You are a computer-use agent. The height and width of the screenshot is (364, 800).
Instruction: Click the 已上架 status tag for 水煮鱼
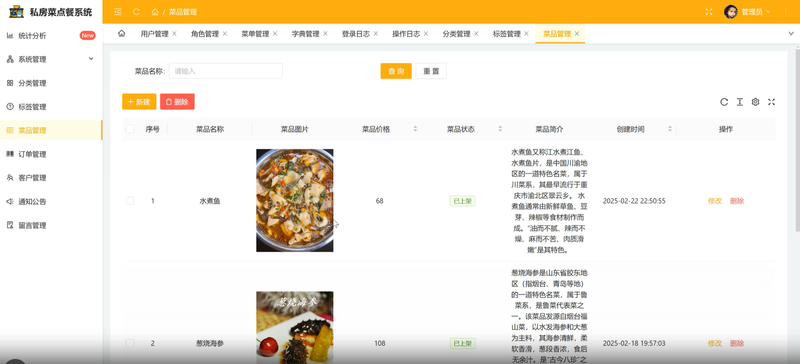(462, 201)
